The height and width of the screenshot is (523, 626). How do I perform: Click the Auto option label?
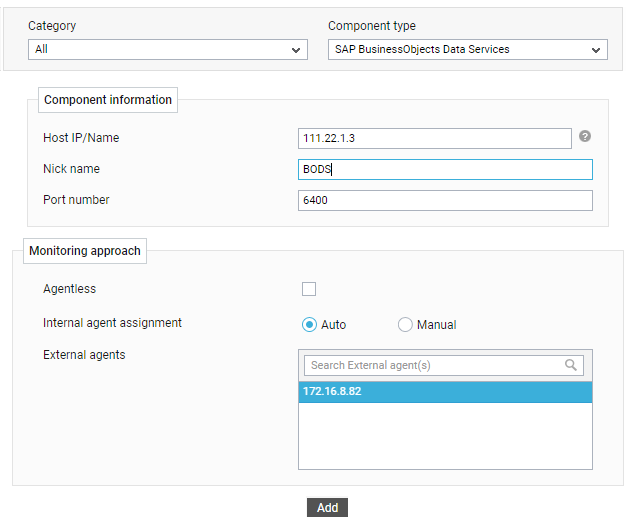click(333, 325)
